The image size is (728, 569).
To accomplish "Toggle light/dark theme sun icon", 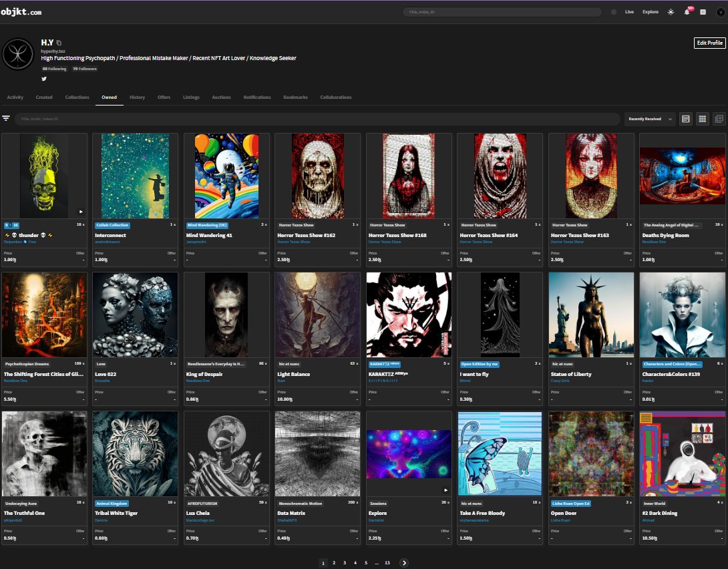I will [x=671, y=12].
